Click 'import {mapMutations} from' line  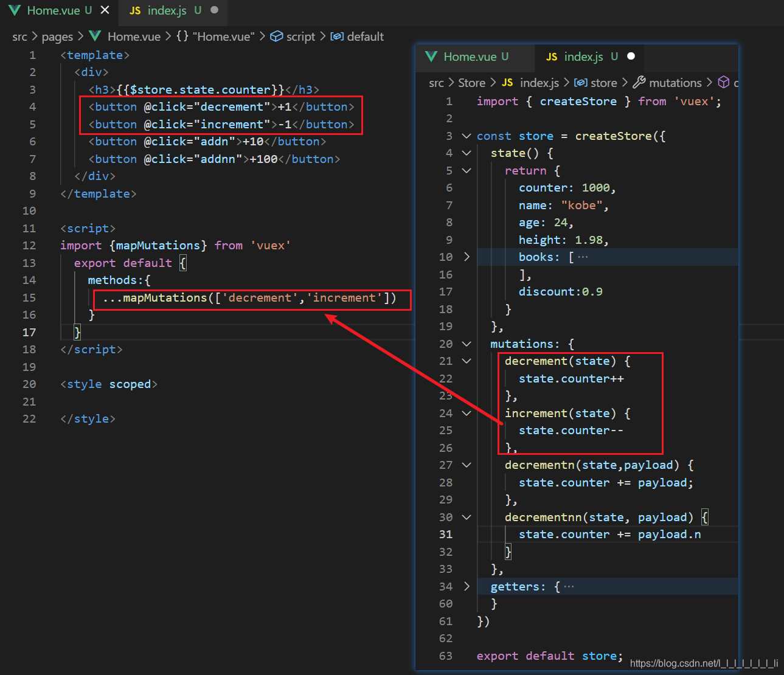(x=175, y=246)
